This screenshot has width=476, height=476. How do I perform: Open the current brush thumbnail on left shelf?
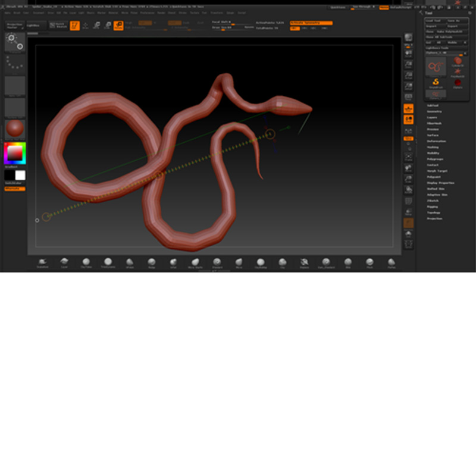(x=15, y=42)
